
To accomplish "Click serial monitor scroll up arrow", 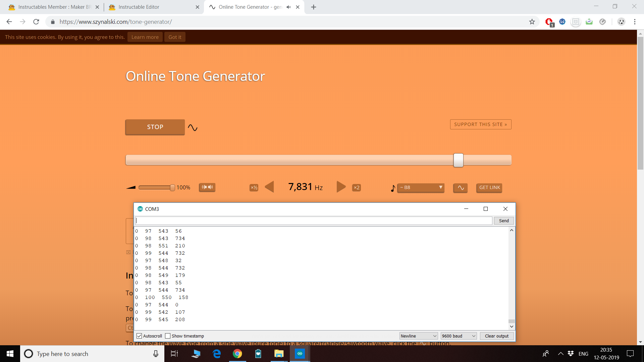I will [x=512, y=230].
